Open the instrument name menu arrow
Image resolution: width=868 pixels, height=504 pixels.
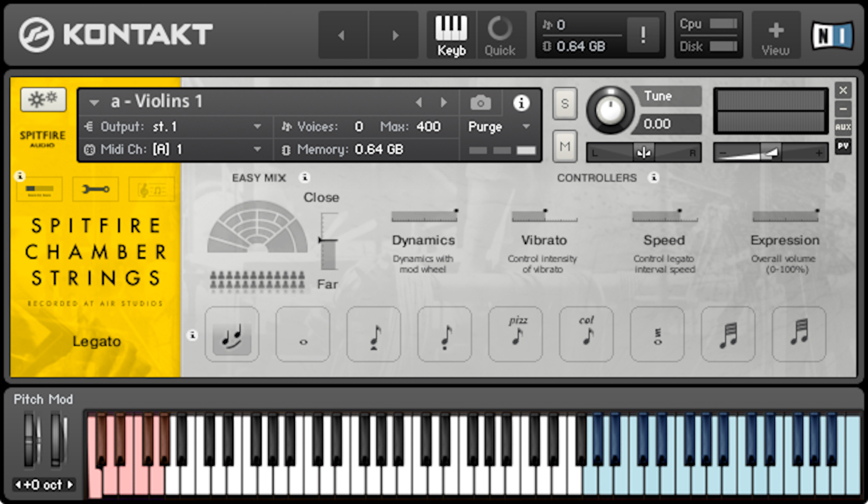94,102
